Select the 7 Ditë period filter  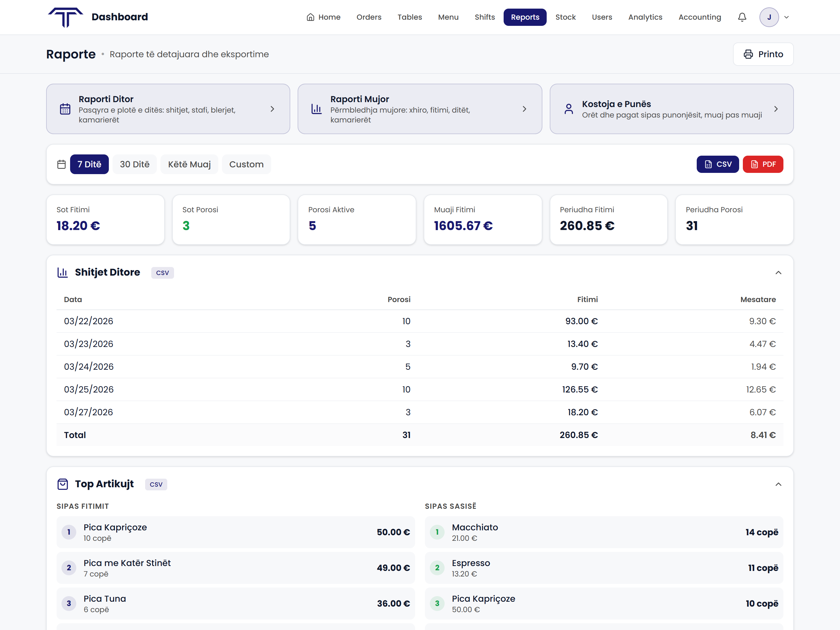pos(89,164)
